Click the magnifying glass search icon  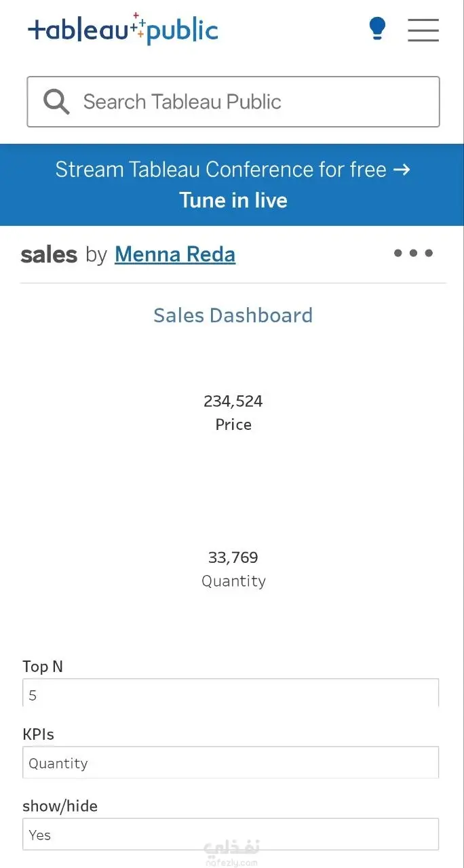tap(56, 102)
